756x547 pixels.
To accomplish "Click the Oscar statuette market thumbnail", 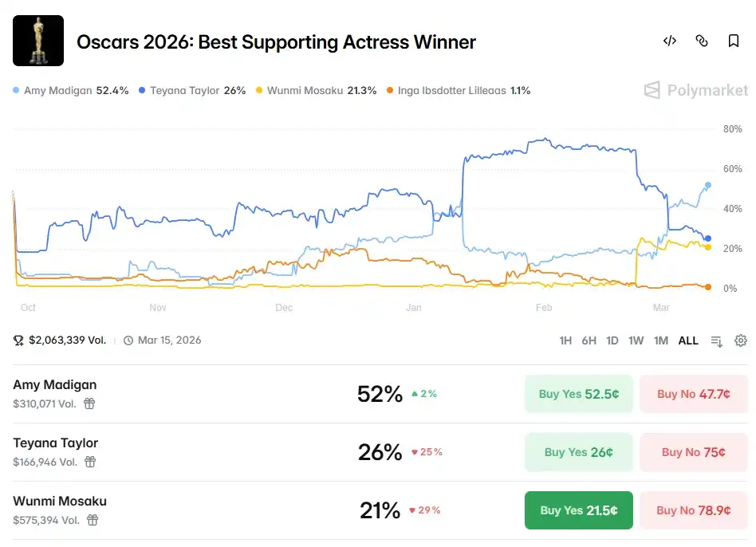I will tap(38, 41).
